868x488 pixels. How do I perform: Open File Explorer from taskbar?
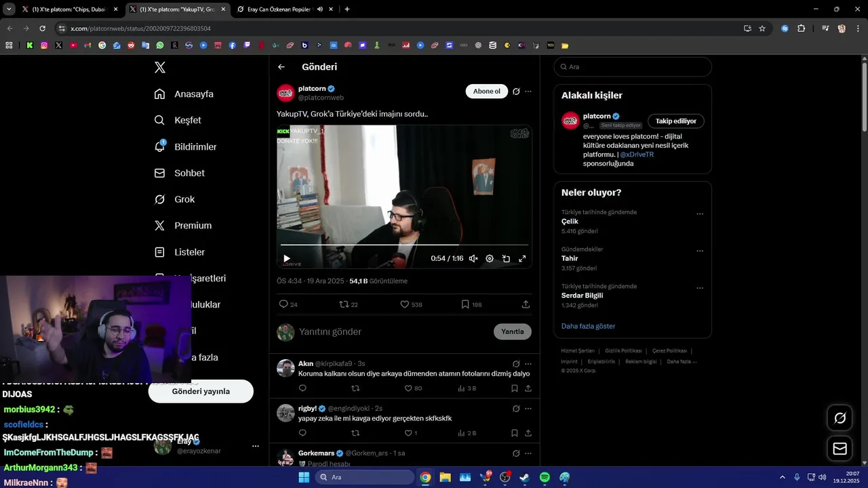tap(445, 477)
